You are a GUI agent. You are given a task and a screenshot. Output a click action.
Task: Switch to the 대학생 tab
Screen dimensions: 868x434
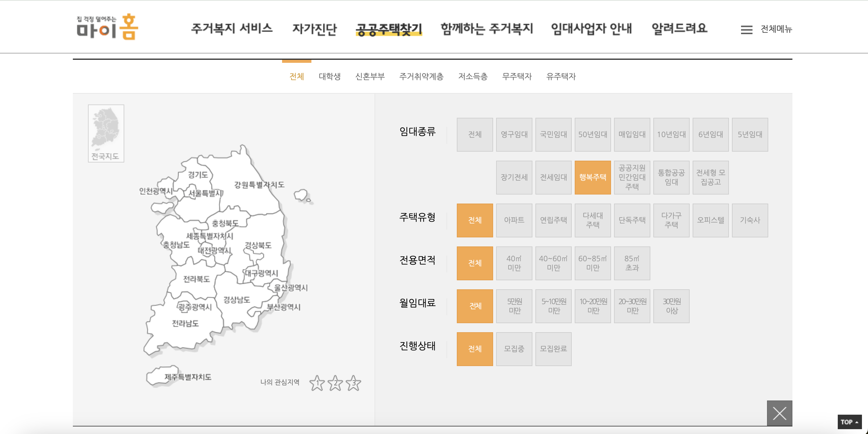coord(330,76)
